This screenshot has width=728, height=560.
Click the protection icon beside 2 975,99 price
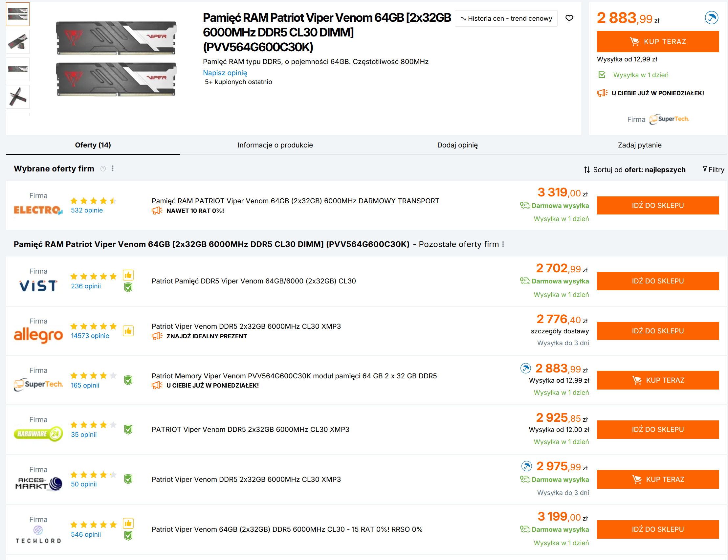point(526,466)
